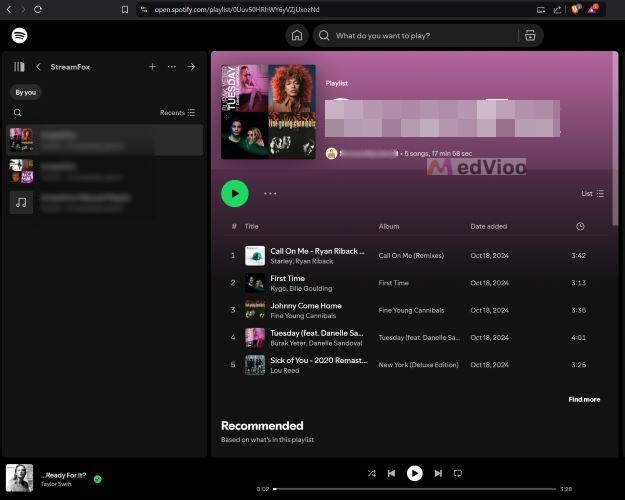
Task: Open now playing '...Ready For It?' title
Action: point(64,475)
